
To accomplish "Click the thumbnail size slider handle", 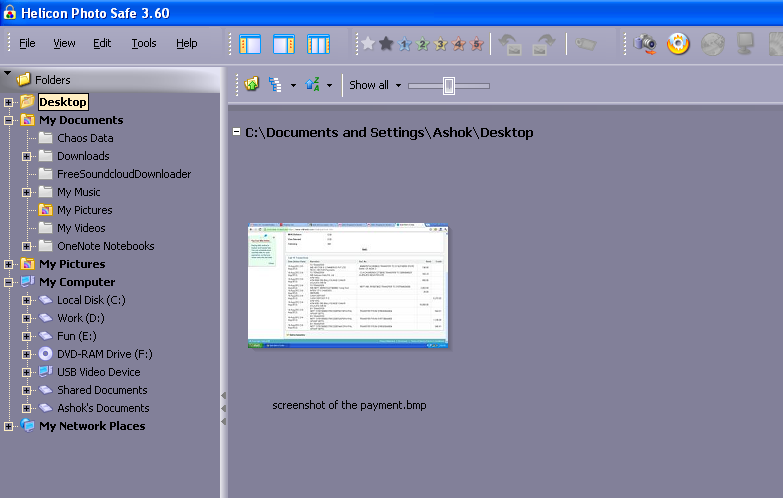I will 449,86.
